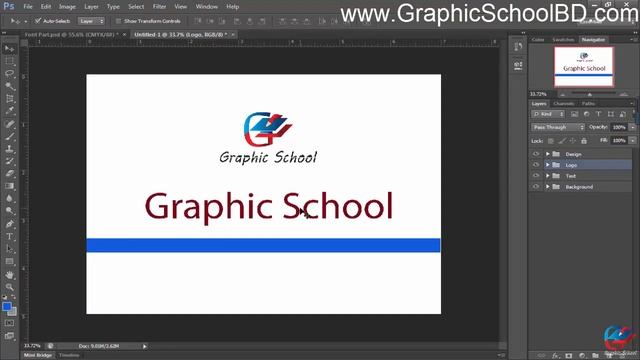Toggle lock position icon
Viewport: 640px width, 360px height.
tap(573, 141)
